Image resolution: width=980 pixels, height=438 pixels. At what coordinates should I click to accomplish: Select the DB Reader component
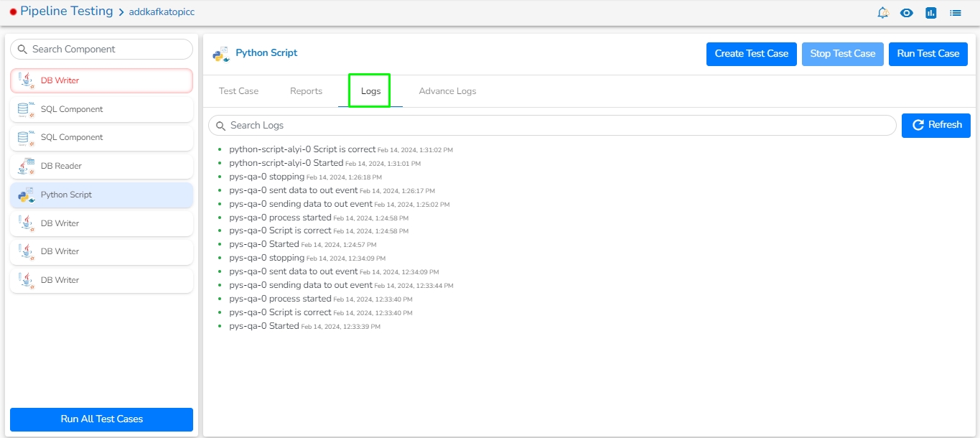[x=101, y=166]
